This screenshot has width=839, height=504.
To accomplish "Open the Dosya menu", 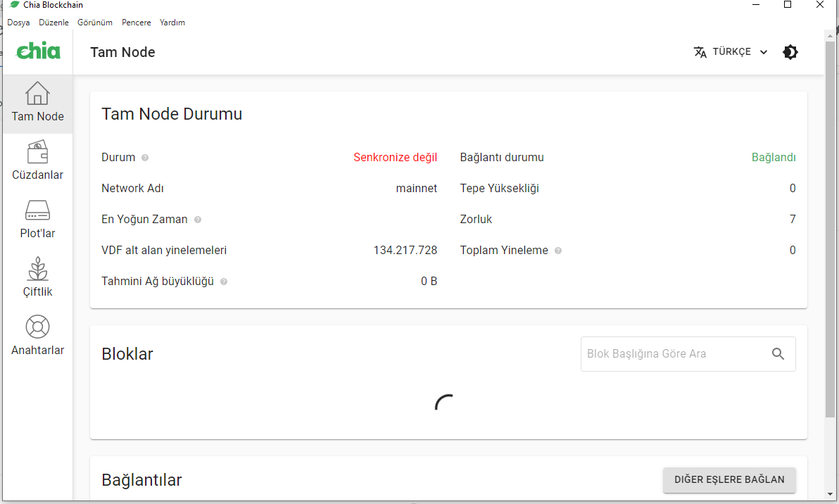I will (x=18, y=23).
